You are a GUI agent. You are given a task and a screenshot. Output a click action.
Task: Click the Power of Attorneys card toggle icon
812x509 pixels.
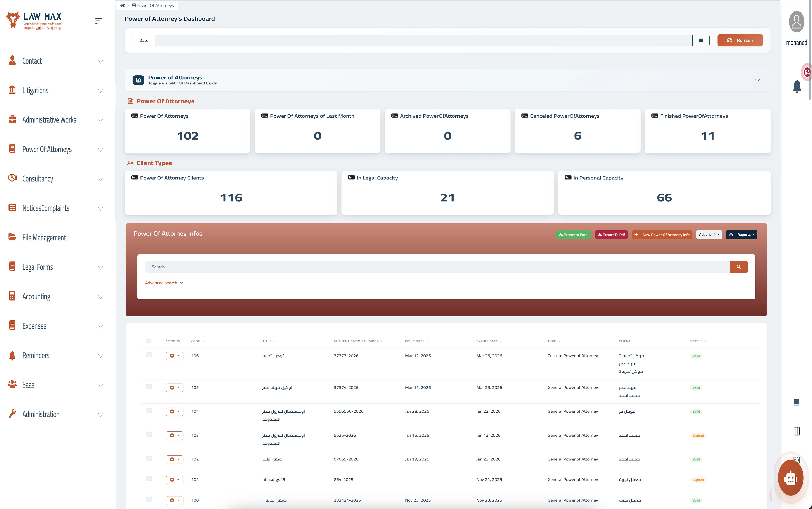coord(138,80)
